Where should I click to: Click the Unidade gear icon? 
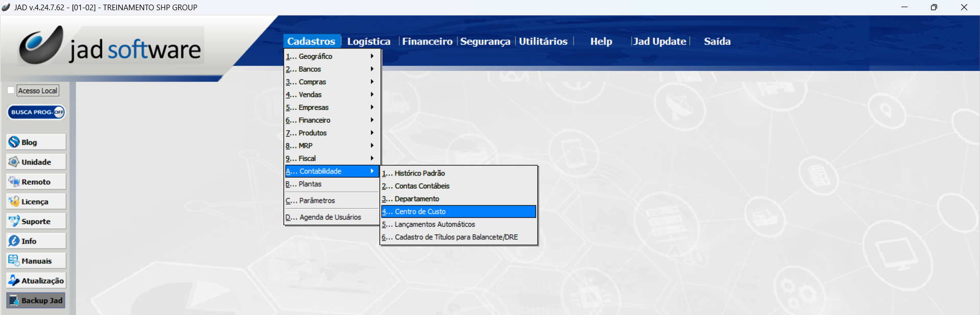click(x=14, y=162)
